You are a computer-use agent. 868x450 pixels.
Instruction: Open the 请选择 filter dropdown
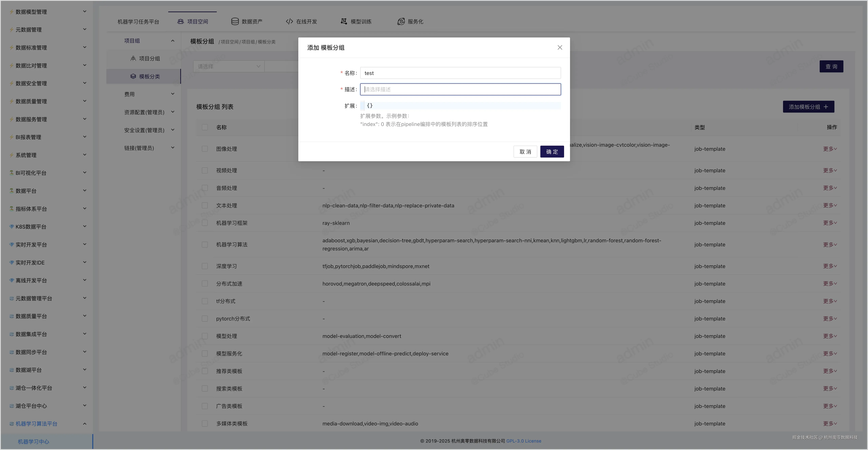point(228,66)
